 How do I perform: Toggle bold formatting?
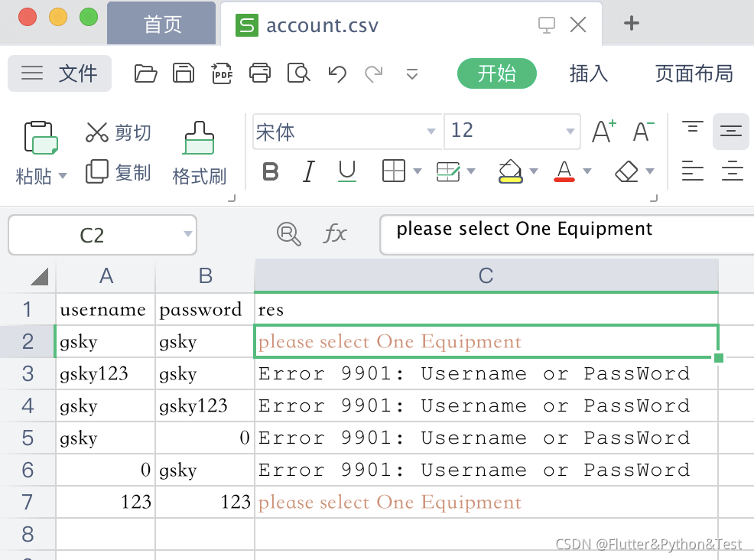[x=270, y=171]
